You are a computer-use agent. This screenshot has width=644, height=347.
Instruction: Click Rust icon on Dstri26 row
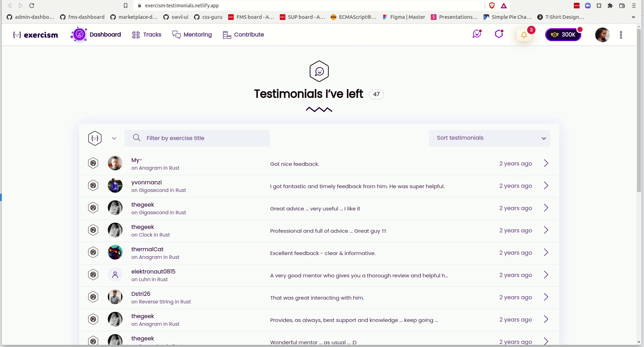click(93, 297)
